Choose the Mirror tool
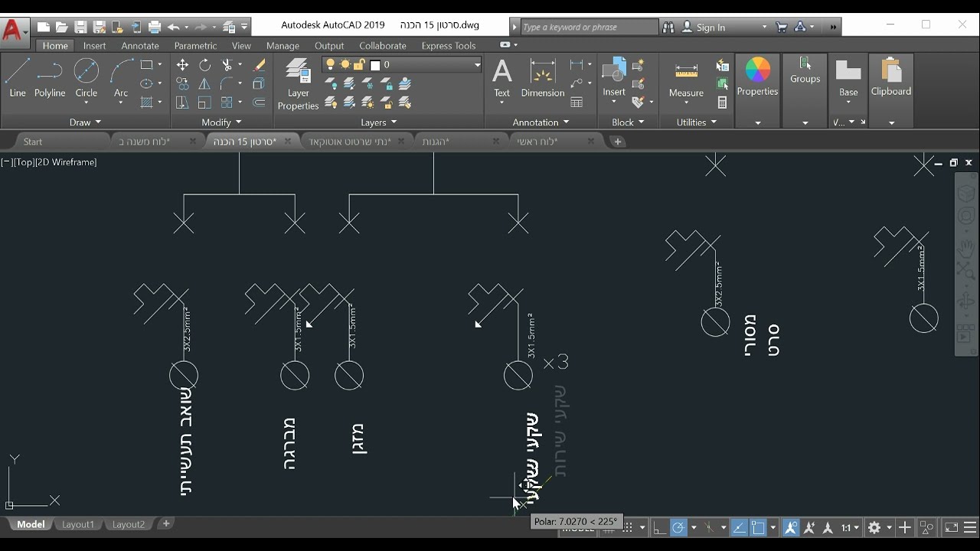 (204, 83)
